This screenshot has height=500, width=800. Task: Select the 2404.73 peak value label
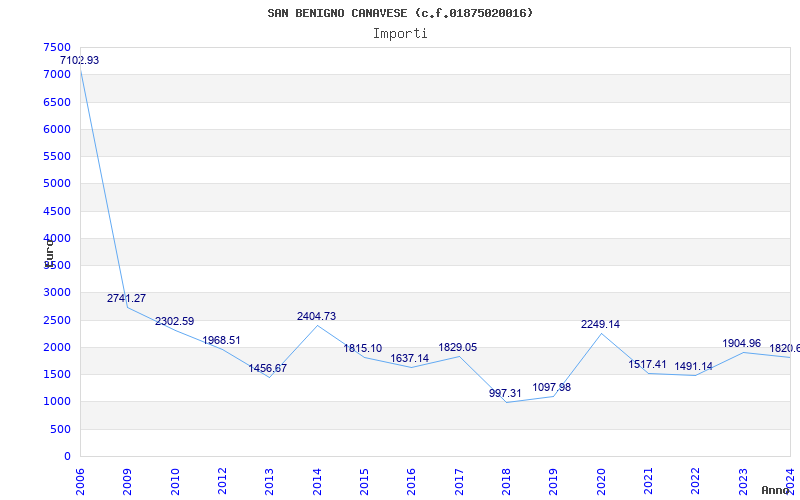[x=316, y=317]
